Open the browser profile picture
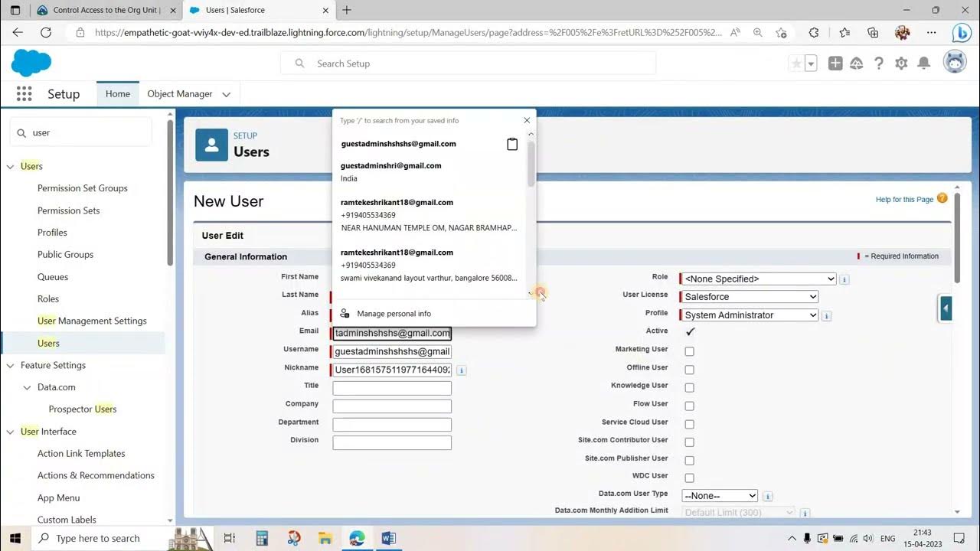This screenshot has height=551, width=980. click(x=903, y=33)
